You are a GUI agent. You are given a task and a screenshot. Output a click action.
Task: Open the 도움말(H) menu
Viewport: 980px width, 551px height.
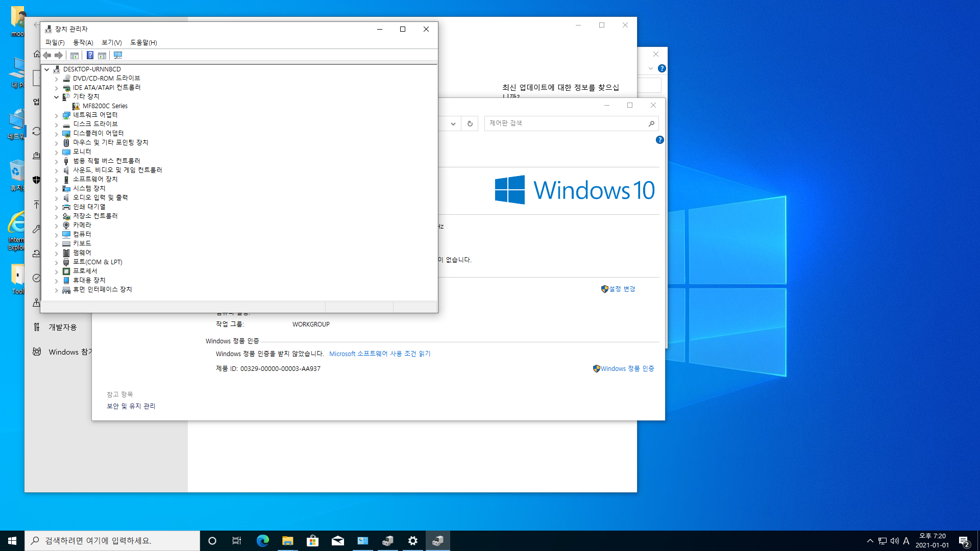[x=143, y=42]
